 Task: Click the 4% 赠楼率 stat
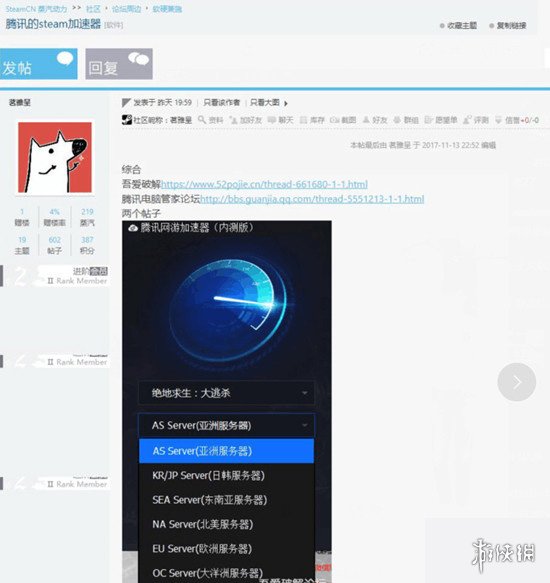coord(55,217)
